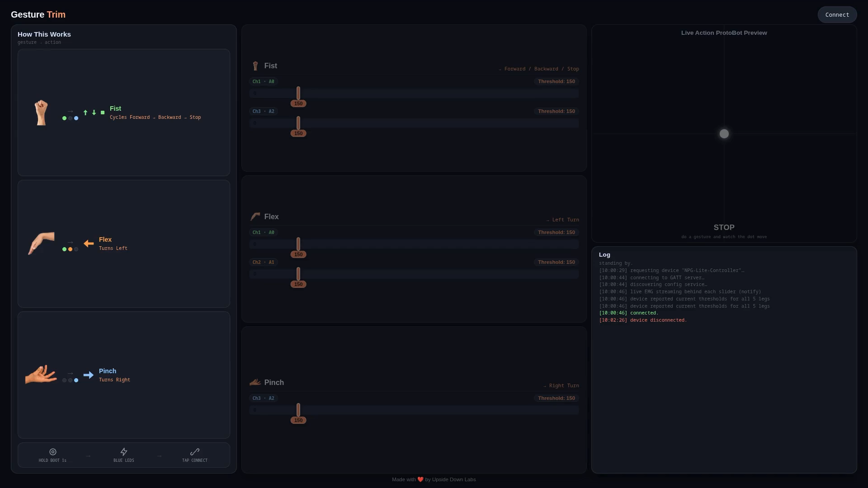Click the flexed arm icon beside Flex heading
The width and height of the screenshot is (868, 488).
(x=255, y=217)
